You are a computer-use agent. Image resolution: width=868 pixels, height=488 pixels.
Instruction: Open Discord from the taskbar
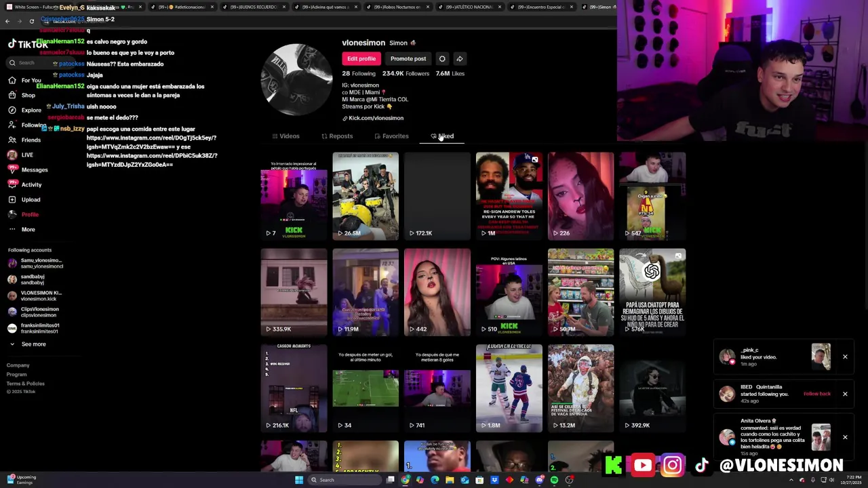coord(539,480)
